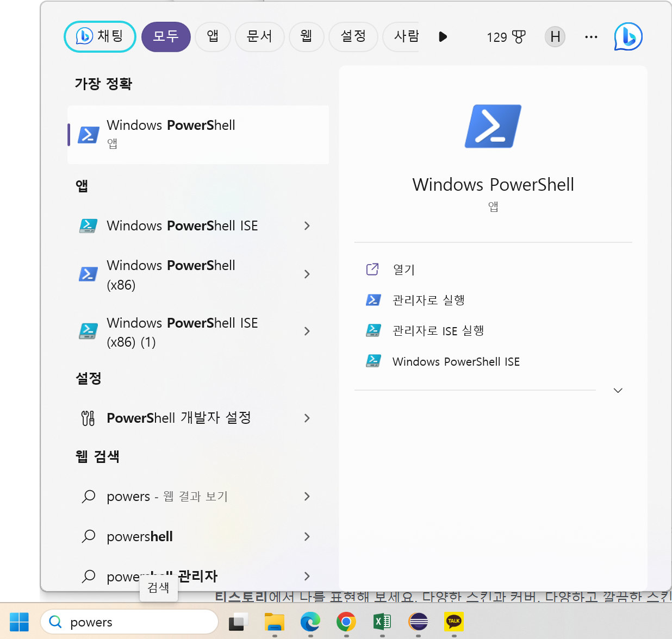Image resolution: width=672 pixels, height=639 pixels.
Task: Click the PowerShell 개발자 설정 result text
Action: (x=179, y=418)
